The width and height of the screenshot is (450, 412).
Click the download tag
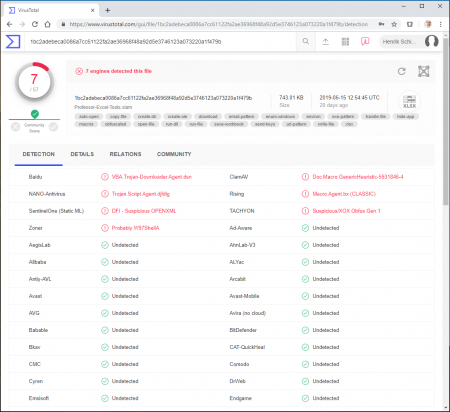click(x=208, y=116)
